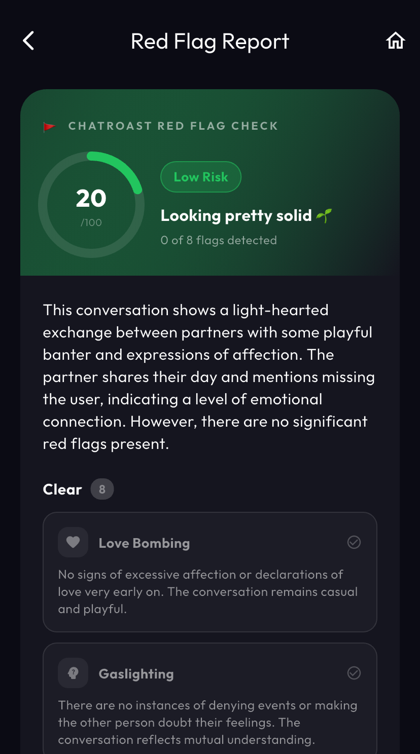Select the Low Risk badge
420x754 pixels.
coord(201,177)
